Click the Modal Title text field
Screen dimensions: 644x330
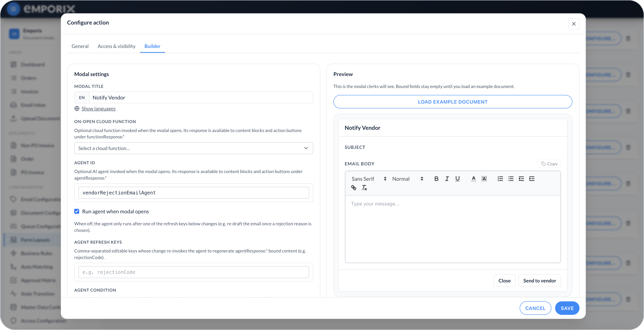[201, 98]
